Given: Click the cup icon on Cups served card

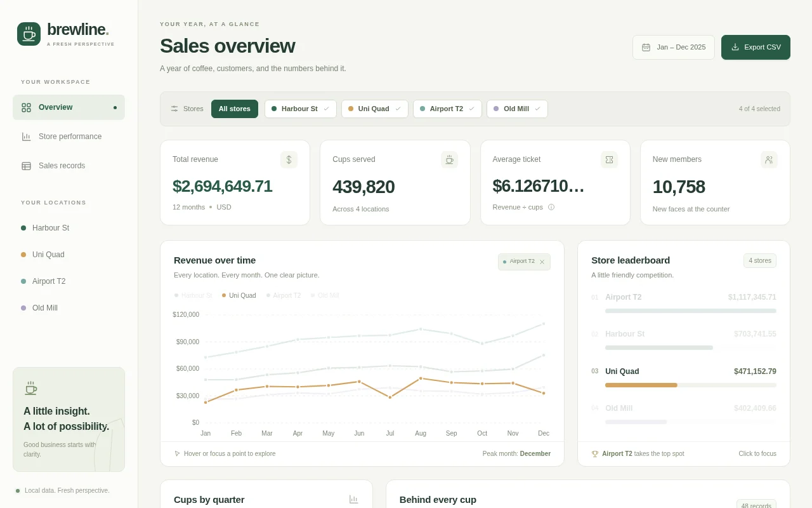Looking at the screenshot, I should click(x=449, y=160).
